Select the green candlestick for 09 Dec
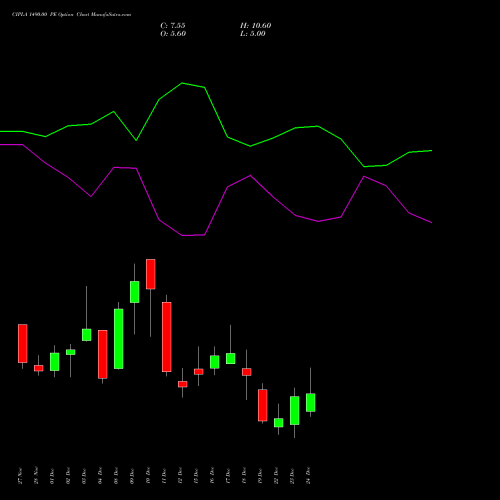 pos(135,292)
